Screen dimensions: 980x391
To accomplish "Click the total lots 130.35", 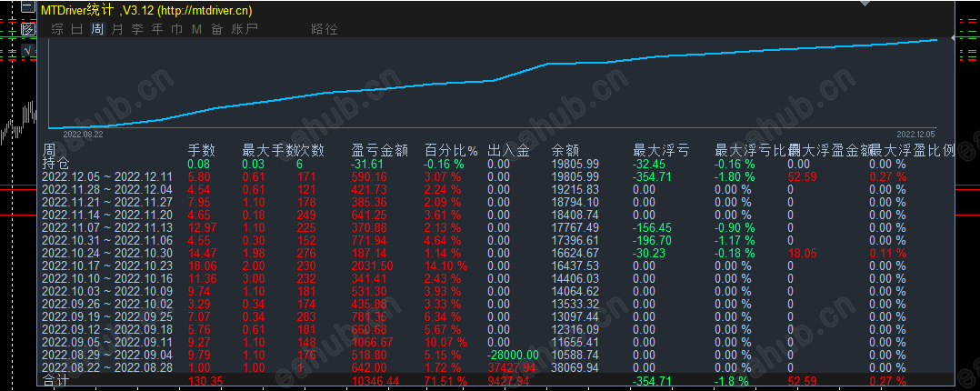I will (x=205, y=381).
